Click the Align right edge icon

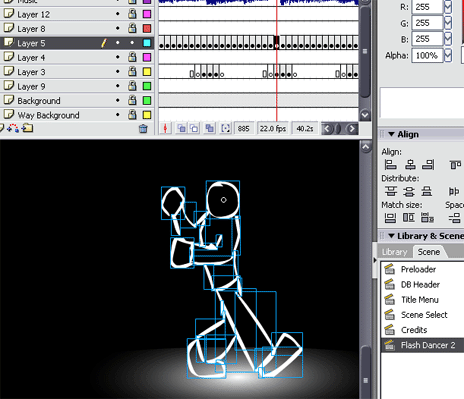[428, 165]
